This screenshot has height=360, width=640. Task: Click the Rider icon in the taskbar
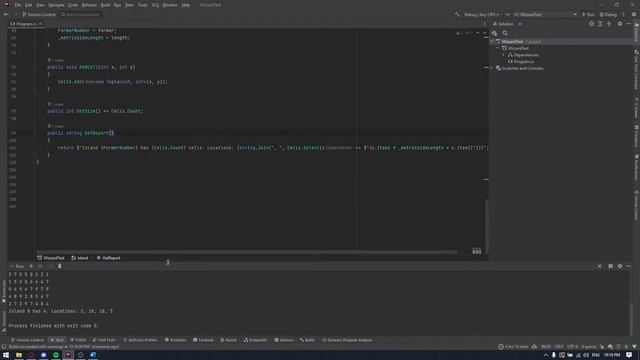tap(68, 355)
